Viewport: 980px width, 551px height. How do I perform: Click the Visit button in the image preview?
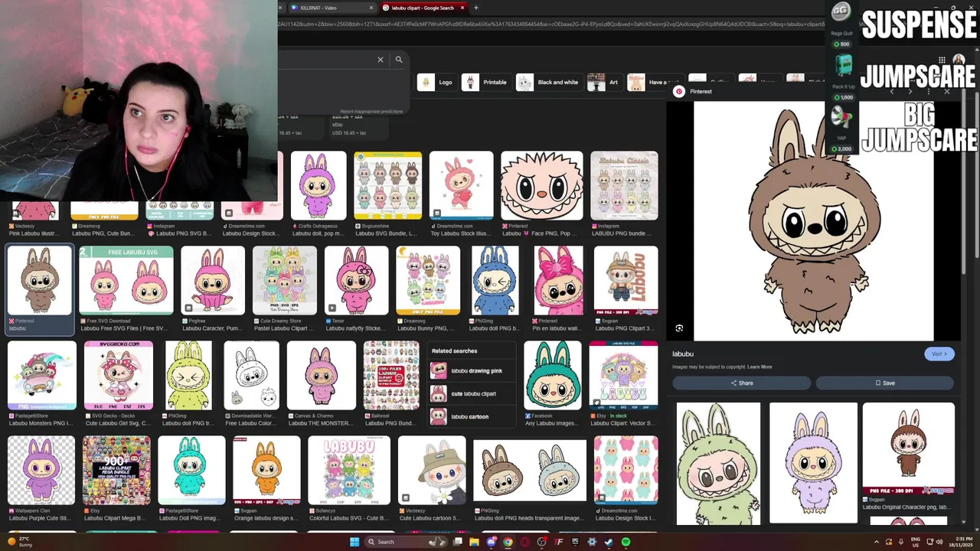pyautogui.click(x=939, y=354)
